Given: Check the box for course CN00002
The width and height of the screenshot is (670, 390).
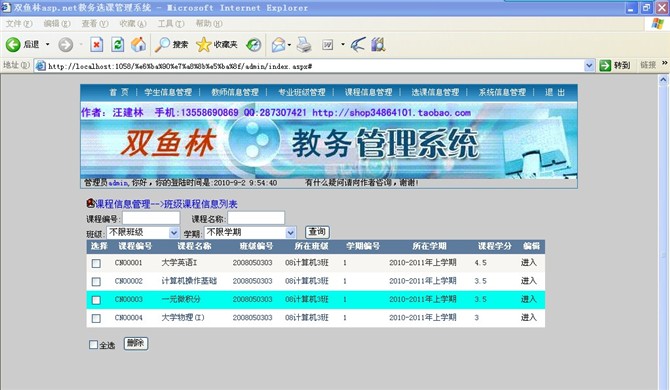Looking at the screenshot, I should coord(96,282).
